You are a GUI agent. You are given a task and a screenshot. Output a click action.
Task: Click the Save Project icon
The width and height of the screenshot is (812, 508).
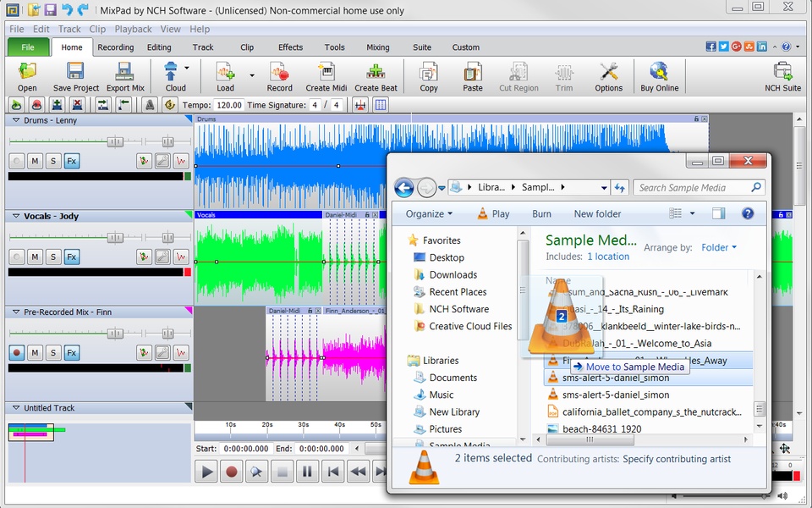(x=75, y=76)
